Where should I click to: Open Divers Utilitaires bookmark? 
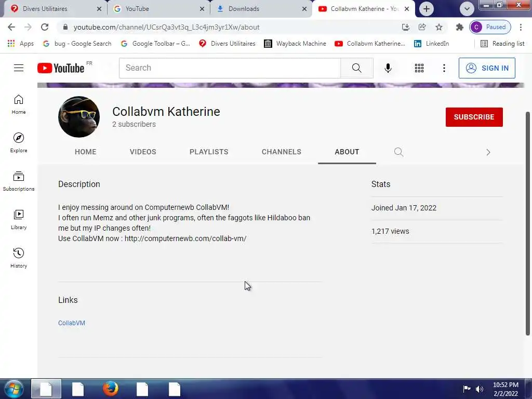click(x=227, y=44)
